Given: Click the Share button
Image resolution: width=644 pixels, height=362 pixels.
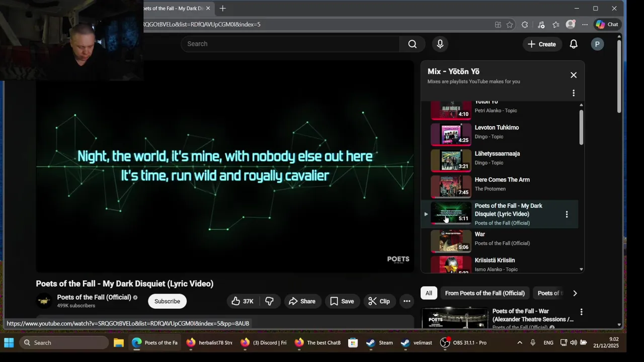Looking at the screenshot, I should point(302,301).
